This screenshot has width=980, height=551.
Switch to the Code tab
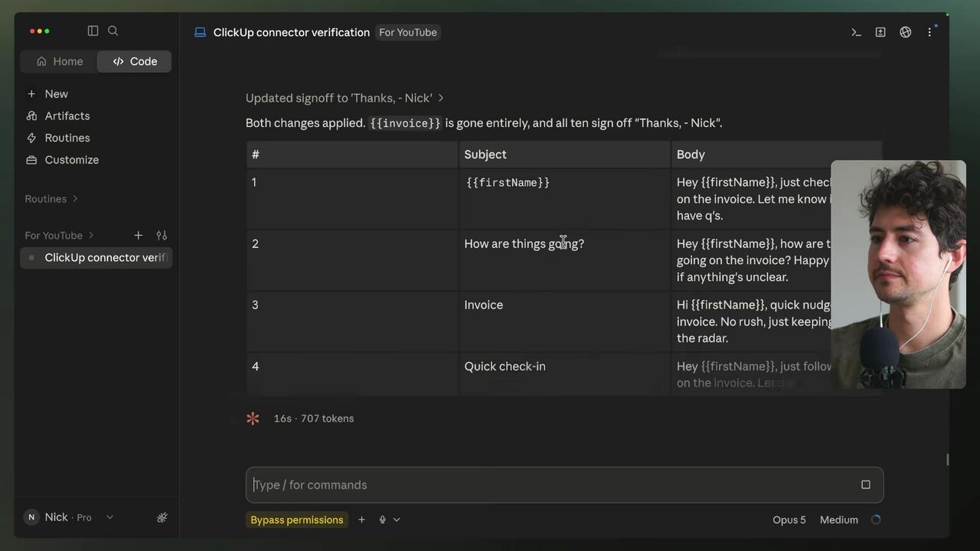click(135, 61)
